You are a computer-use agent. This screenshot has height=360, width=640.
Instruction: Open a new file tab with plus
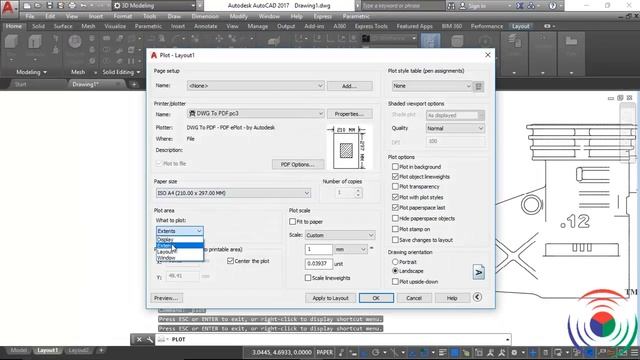click(x=134, y=84)
